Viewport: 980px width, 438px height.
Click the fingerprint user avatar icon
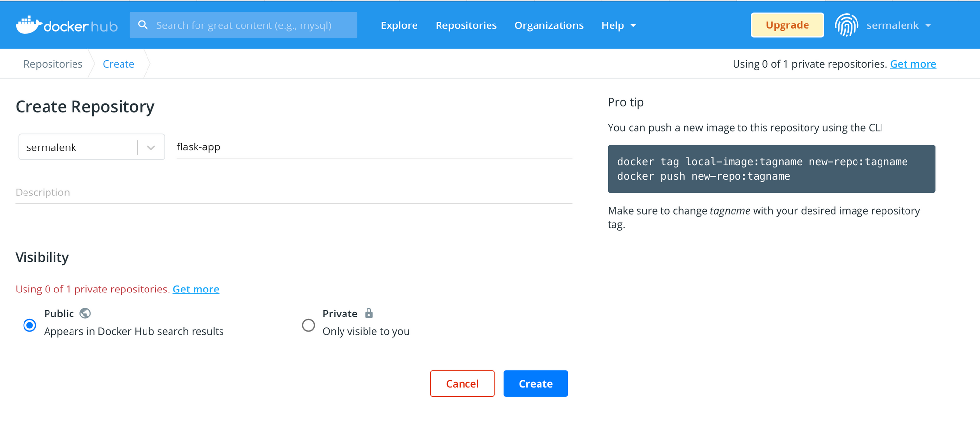(x=846, y=25)
